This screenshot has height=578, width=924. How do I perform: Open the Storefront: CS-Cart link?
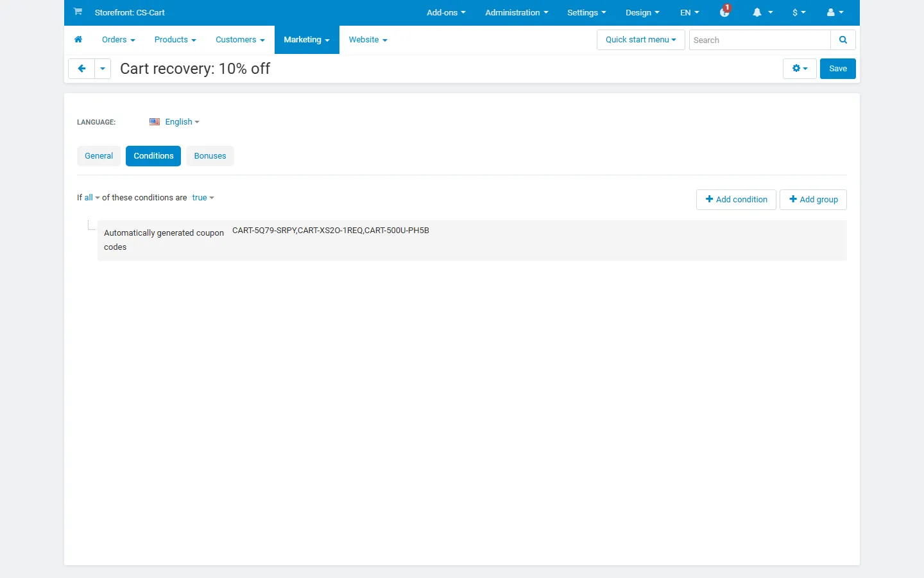click(130, 12)
